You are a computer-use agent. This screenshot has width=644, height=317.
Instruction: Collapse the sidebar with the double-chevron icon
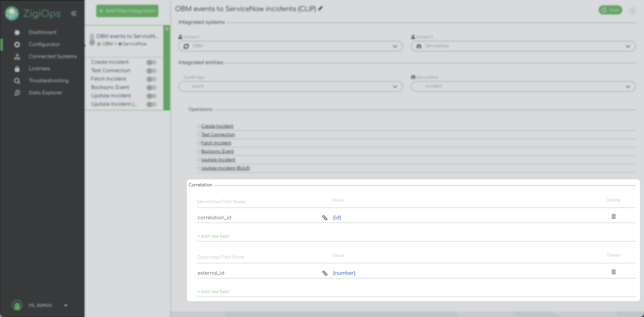74,13
